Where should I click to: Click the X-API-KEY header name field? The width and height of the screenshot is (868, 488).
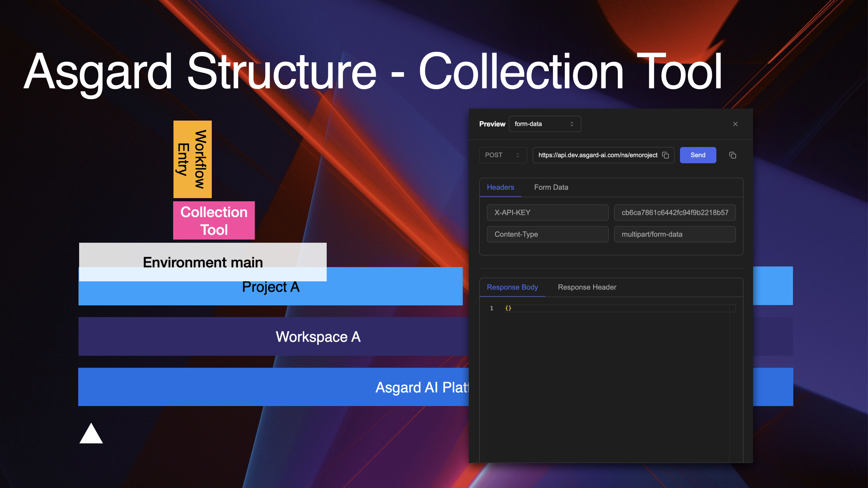(547, 212)
